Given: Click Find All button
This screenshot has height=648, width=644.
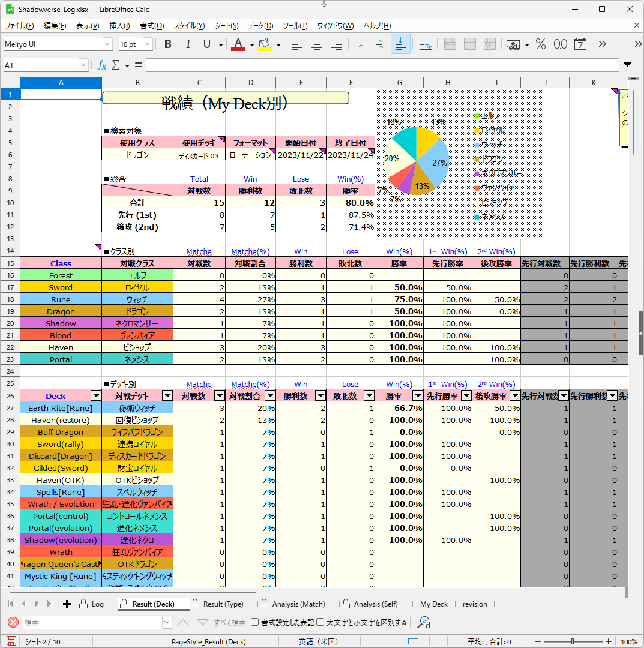Looking at the screenshot, I should click(230, 622).
